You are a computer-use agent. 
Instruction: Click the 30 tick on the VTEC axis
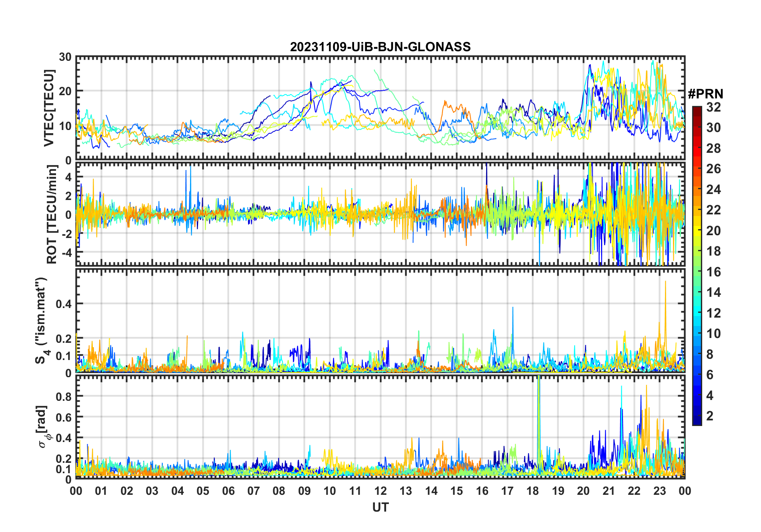click(65, 57)
